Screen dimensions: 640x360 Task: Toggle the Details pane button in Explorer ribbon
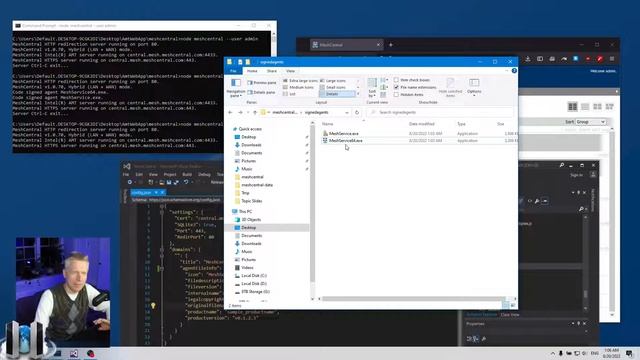pyautogui.click(x=261, y=92)
